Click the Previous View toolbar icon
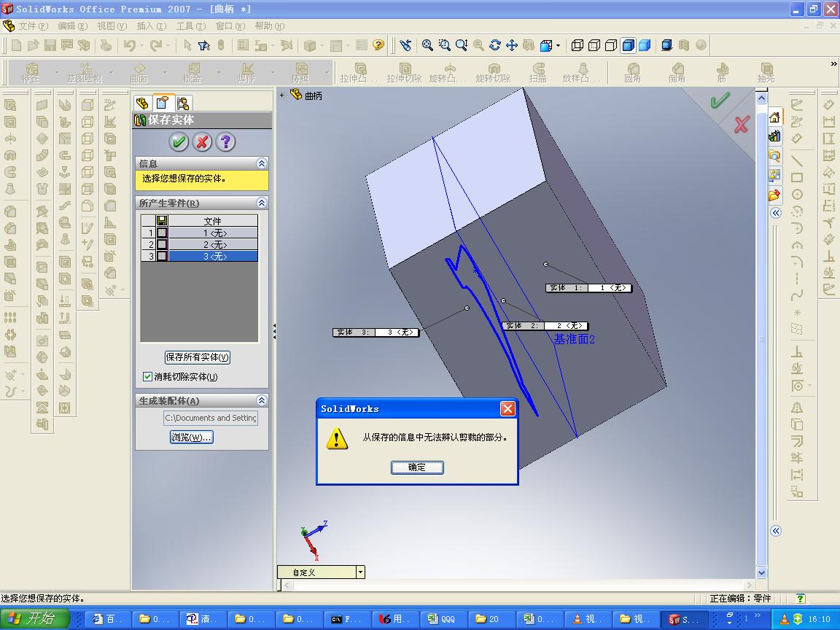Image resolution: width=840 pixels, height=630 pixels. coord(405,45)
